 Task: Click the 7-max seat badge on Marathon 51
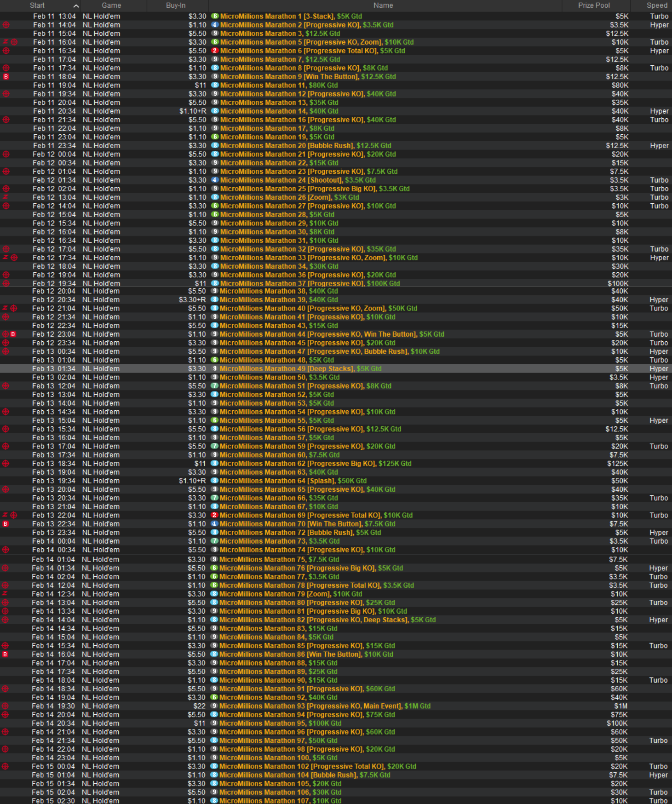[214, 386]
